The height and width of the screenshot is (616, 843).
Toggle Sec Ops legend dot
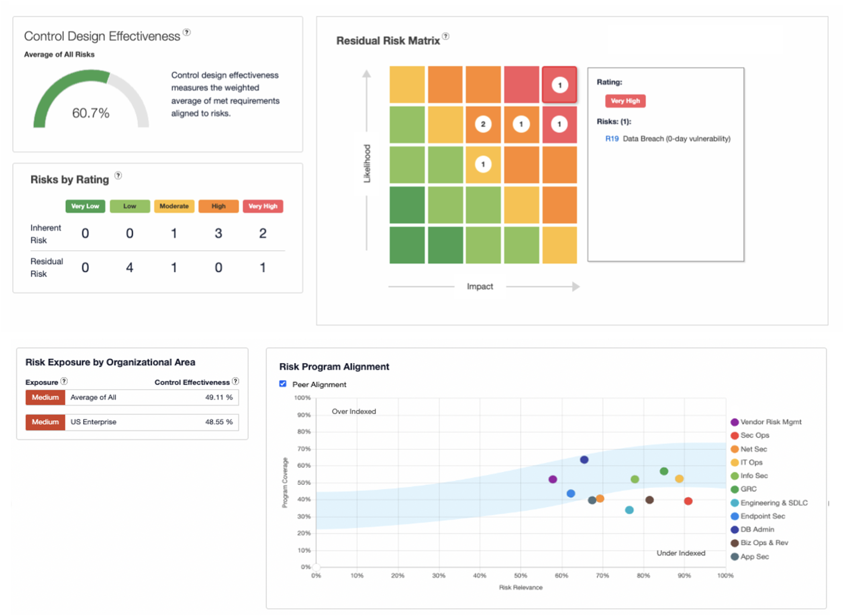pos(735,435)
